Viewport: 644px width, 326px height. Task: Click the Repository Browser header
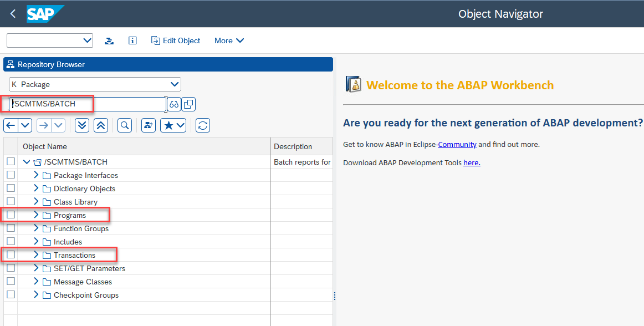168,64
